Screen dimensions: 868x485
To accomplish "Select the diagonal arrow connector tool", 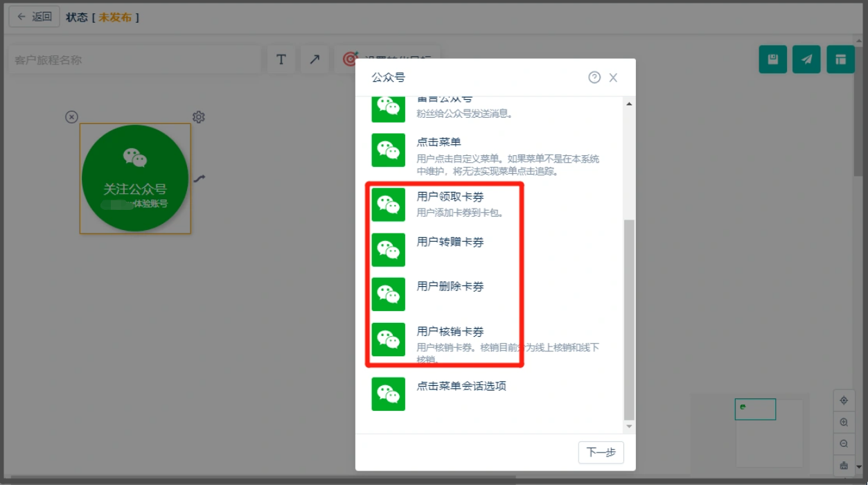I will (315, 60).
